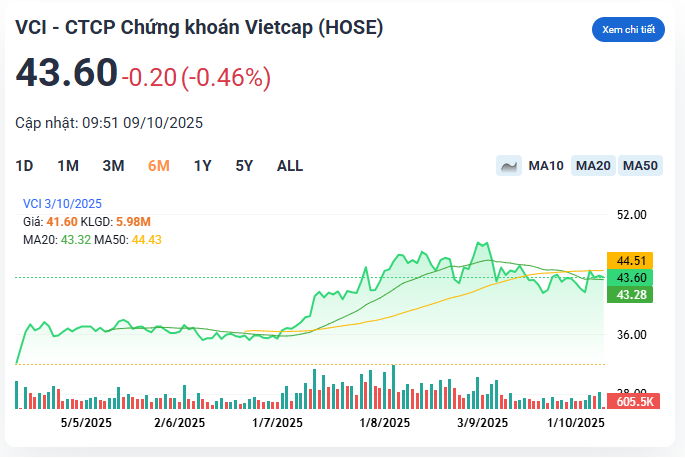The width and height of the screenshot is (685, 458).
Task: Show ALL historical data range
Action: click(x=290, y=166)
